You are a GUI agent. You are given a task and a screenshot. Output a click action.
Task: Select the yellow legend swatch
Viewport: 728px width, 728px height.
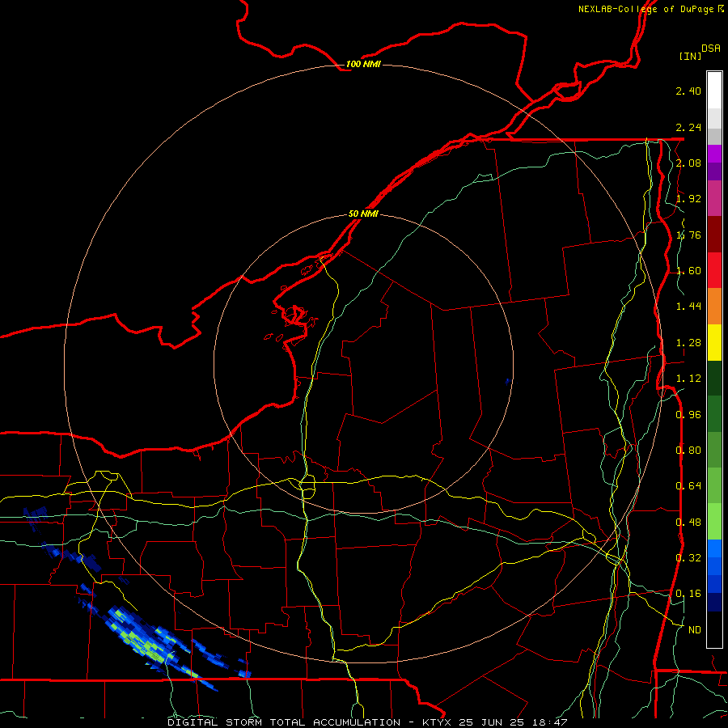click(x=714, y=342)
